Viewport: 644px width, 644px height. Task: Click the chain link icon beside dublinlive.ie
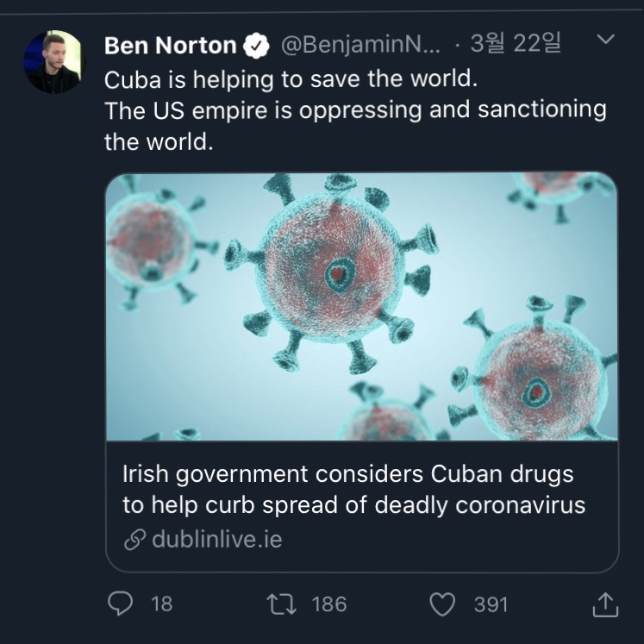click(134, 540)
